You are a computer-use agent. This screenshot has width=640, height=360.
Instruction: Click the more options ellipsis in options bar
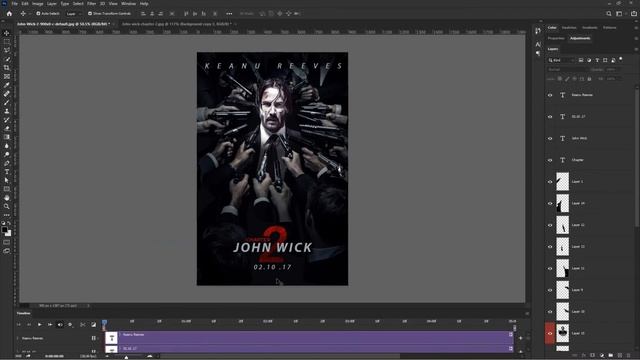(x=229, y=13)
